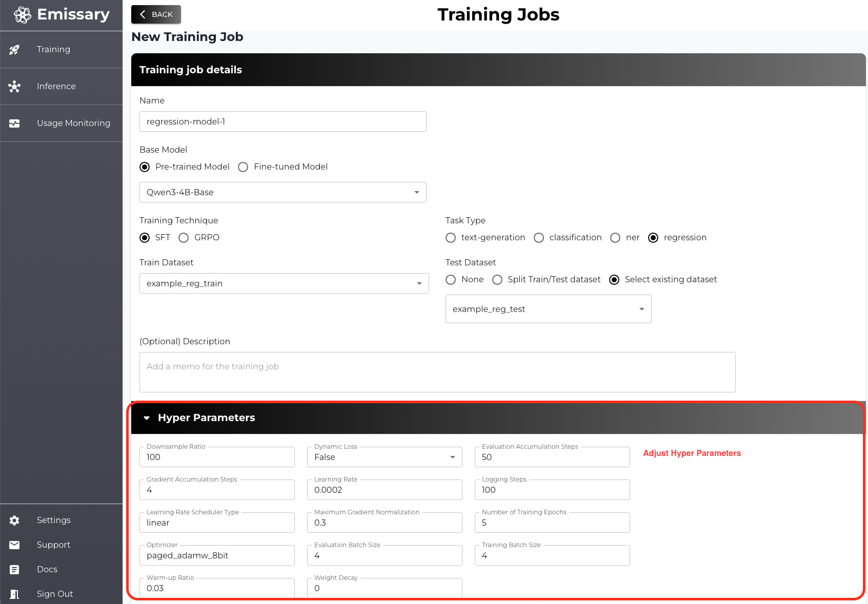Image resolution: width=868 pixels, height=604 pixels.
Task: Go to Usage Monitoring in sidebar
Action: (73, 123)
